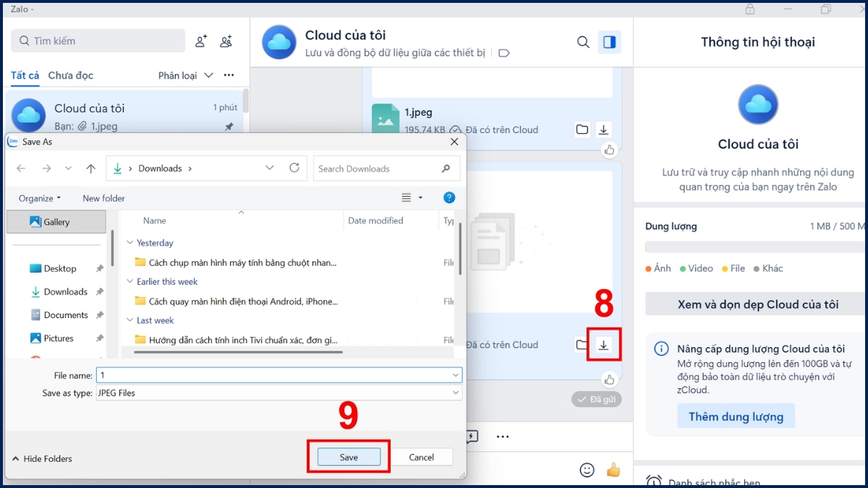Collapse the Yesterday group in the file list
868x488 pixels.
coord(131,243)
